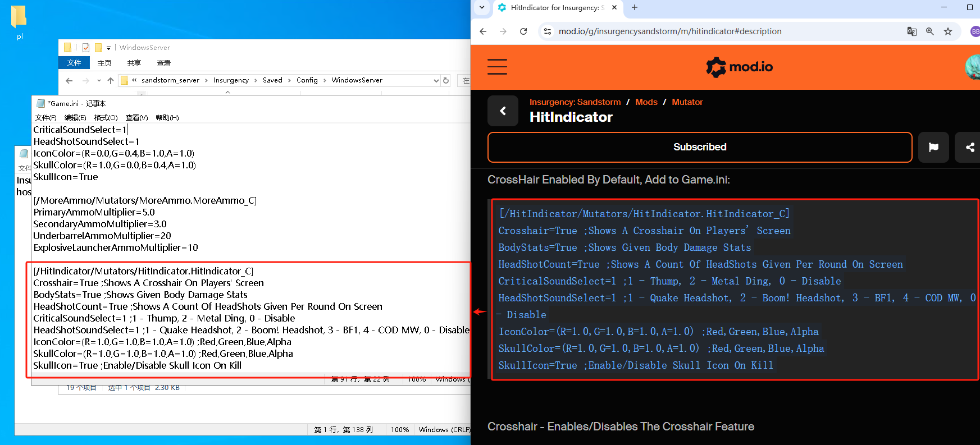Click the mod.io logo
Screen dimensions: 980x445
[x=739, y=67]
